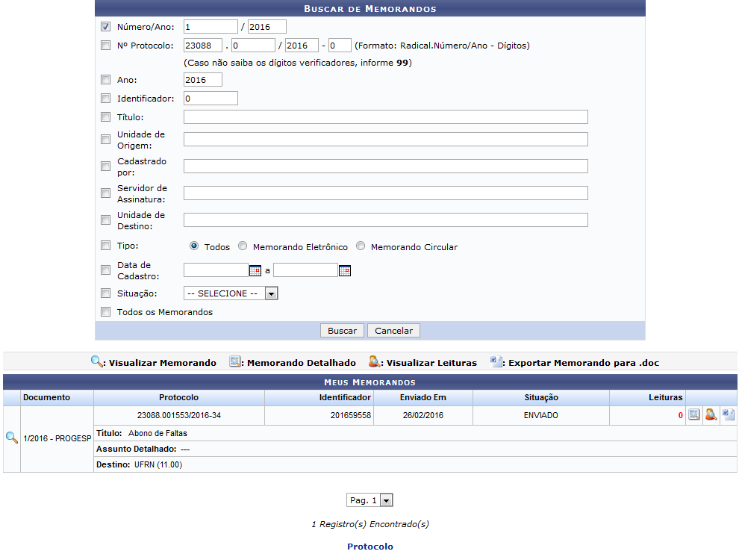Focus the year field of Número/Ano

point(266,27)
